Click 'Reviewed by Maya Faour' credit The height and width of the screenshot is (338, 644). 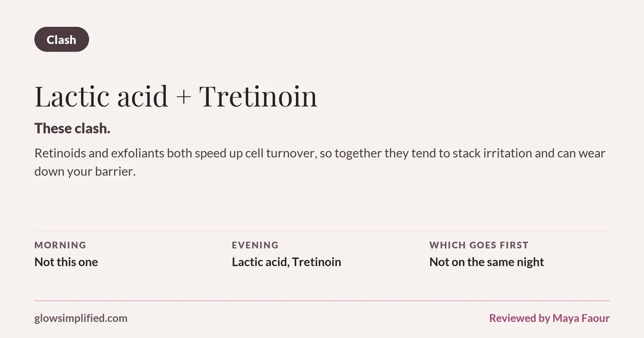(x=549, y=318)
